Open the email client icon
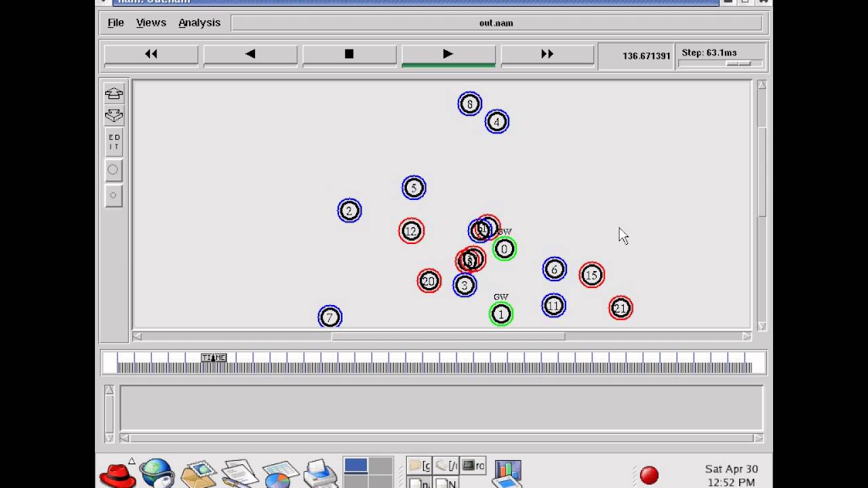The width and height of the screenshot is (868, 488). pyautogui.click(x=199, y=473)
